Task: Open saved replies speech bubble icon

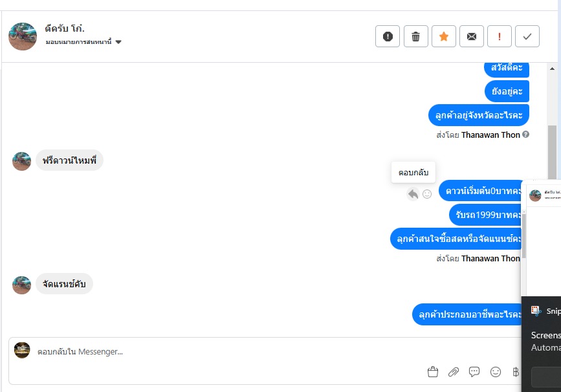Action: 474,372
